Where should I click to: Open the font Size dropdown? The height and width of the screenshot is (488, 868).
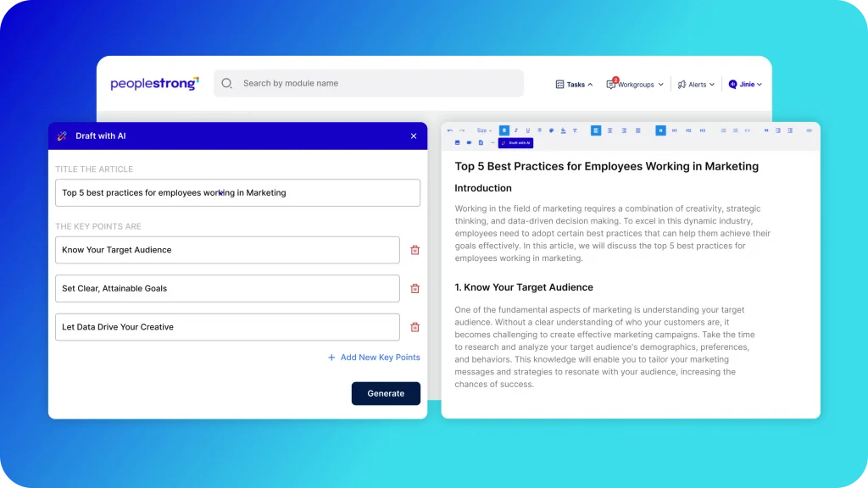pos(484,130)
